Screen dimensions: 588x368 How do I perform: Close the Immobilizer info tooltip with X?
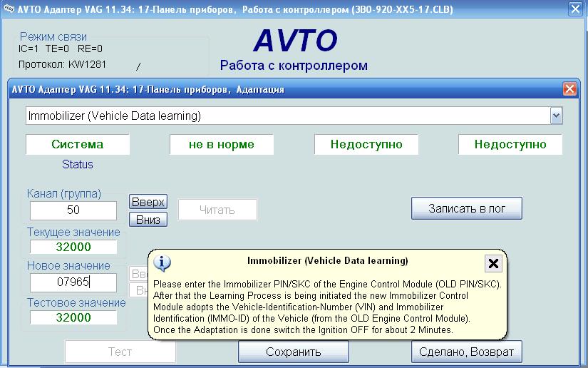(493, 263)
